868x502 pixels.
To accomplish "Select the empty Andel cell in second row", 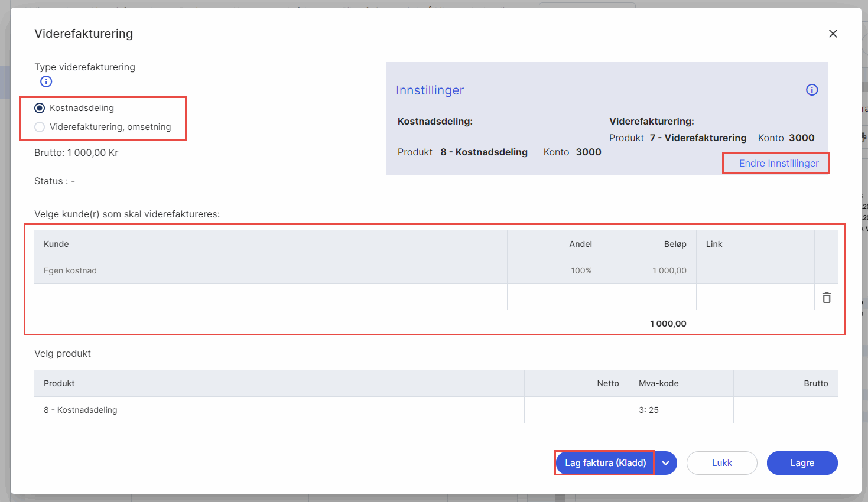I will click(x=554, y=297).
